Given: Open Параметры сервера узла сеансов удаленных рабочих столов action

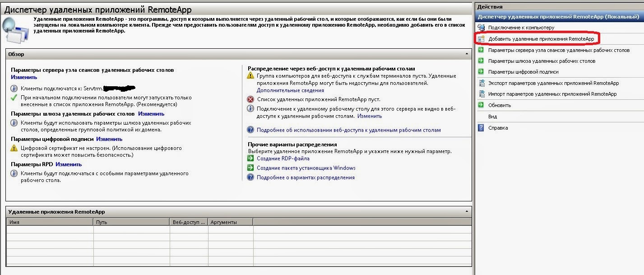Looking at the screenshot, I should click(x=559, y=50).
